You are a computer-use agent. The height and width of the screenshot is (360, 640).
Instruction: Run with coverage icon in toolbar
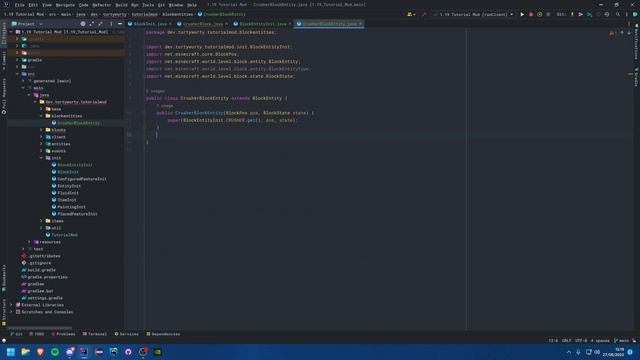540,14
